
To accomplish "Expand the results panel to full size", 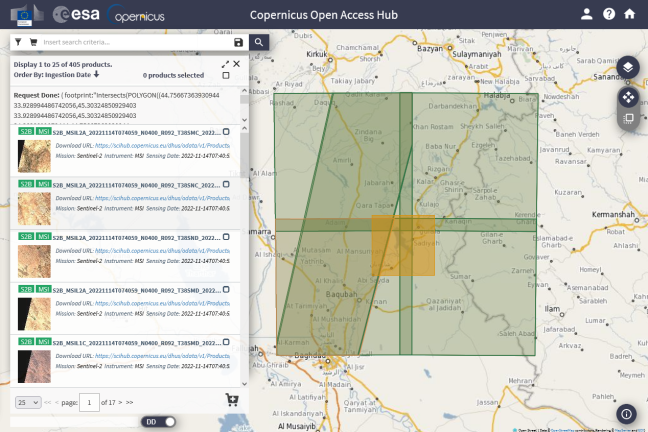I will click(x=226, y=64).
